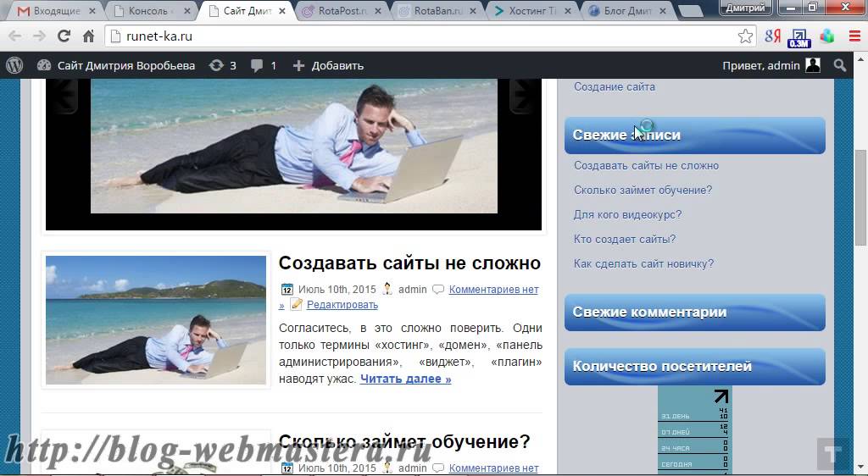Image resolution: width=868 pixels, height=476 pixels.
Task: Open the post title Создавать сайты не сложно
Action: click(x=409, y=263)
